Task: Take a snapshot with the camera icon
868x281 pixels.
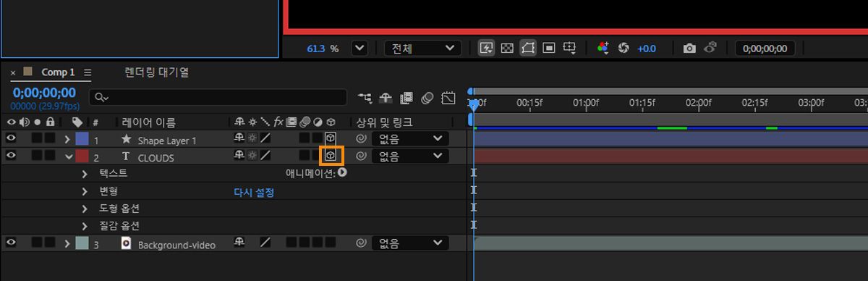Action: coord(689,49)
